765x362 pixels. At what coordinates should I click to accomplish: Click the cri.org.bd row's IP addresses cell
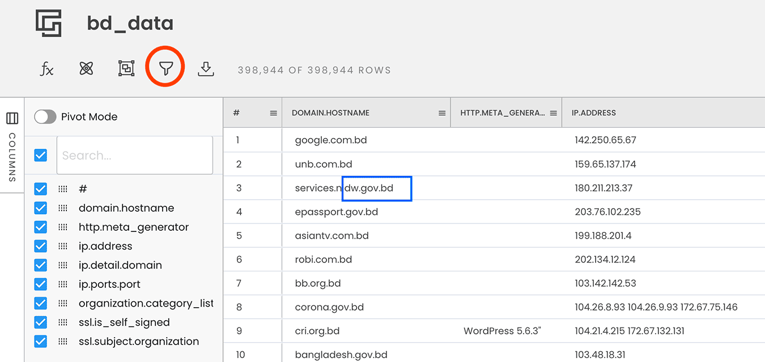coord(630,331)
